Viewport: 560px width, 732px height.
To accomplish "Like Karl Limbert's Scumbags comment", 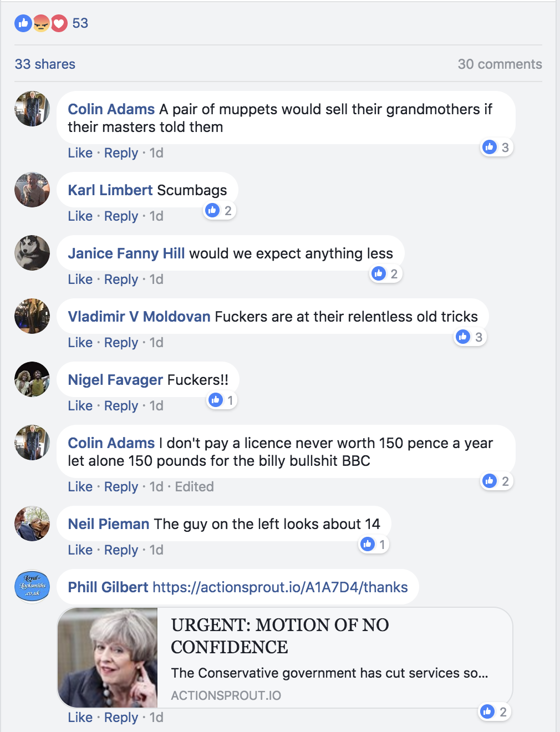I will pos(80,216).
